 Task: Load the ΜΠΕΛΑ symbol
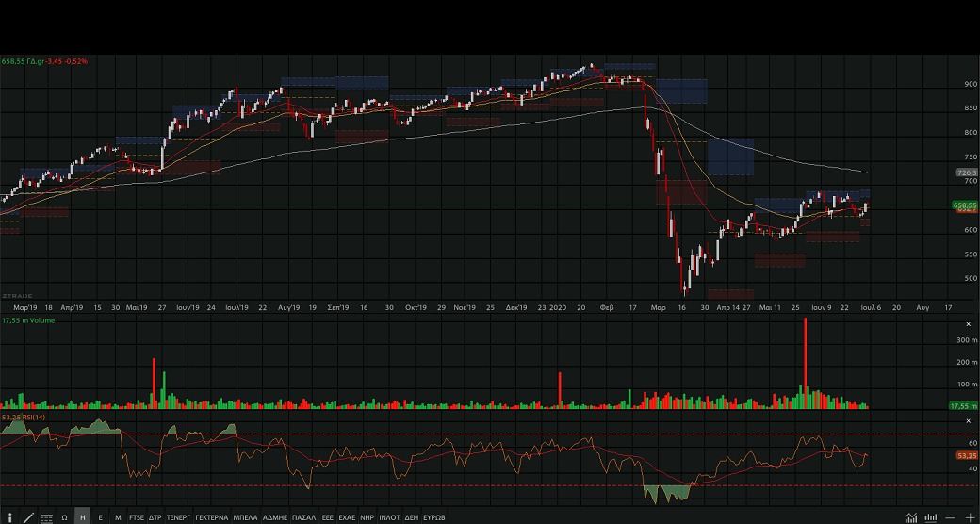tap(245, 517)
